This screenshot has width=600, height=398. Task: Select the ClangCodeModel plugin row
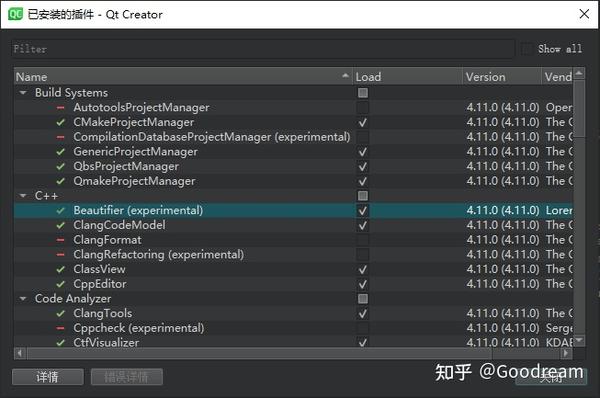[293, 225]
